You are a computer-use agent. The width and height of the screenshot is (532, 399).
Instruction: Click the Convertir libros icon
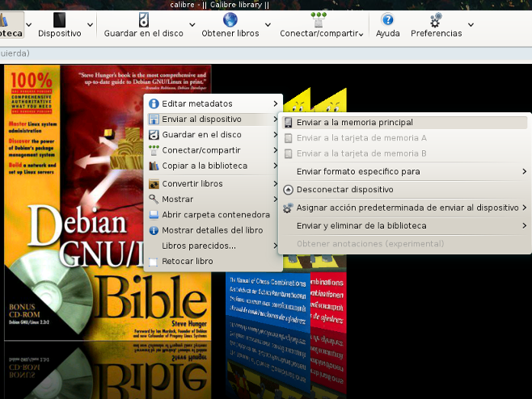point(154,184)
